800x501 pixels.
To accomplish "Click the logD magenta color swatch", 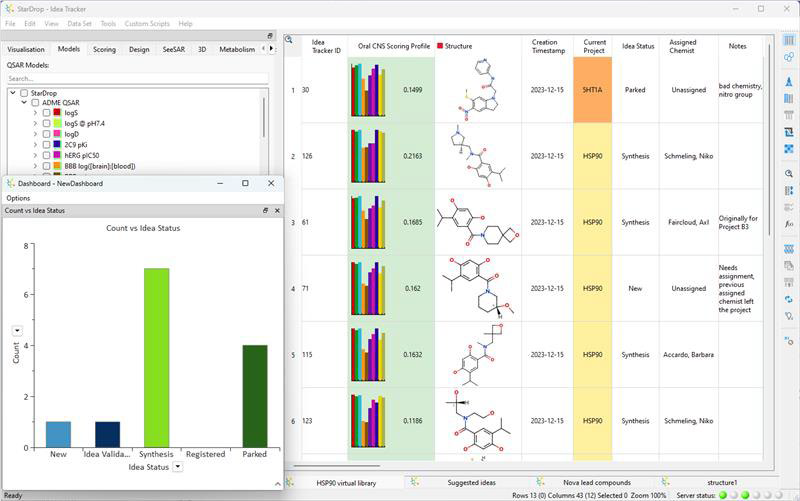I will pyautogui.click(x=57, y=134).
